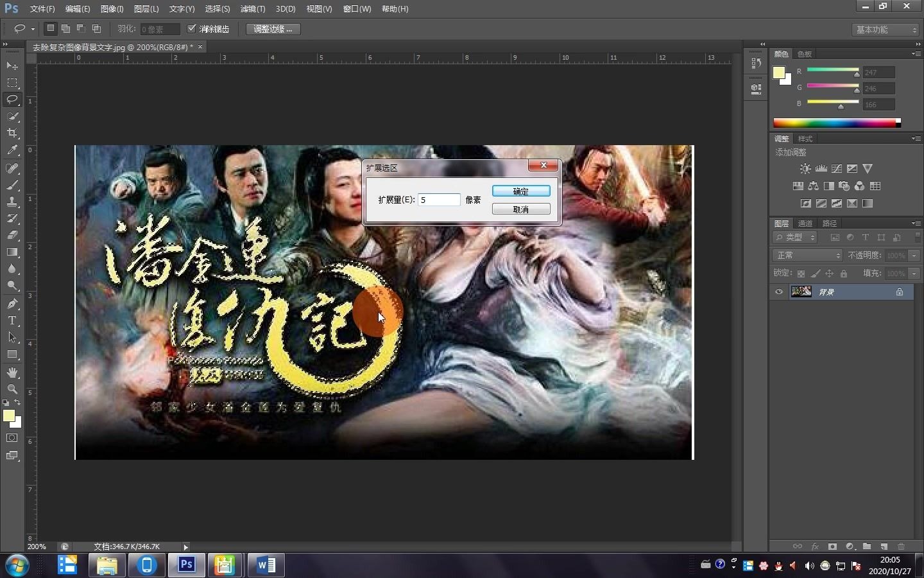Switch to the 通道 tab

pos(805,223)
